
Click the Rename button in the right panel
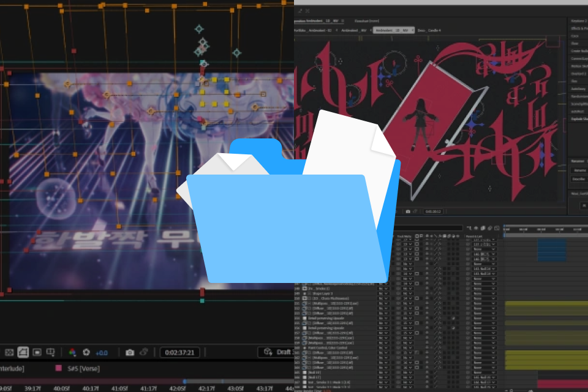(580, 170)
